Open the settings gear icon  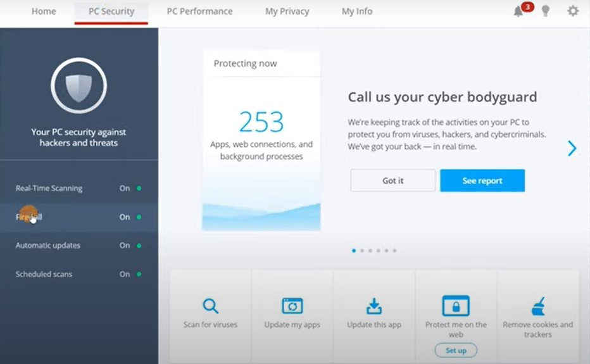573,11
